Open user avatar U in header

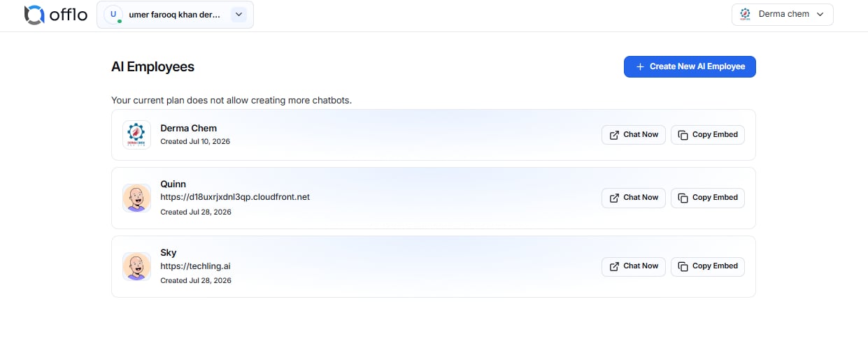(113, 14)
